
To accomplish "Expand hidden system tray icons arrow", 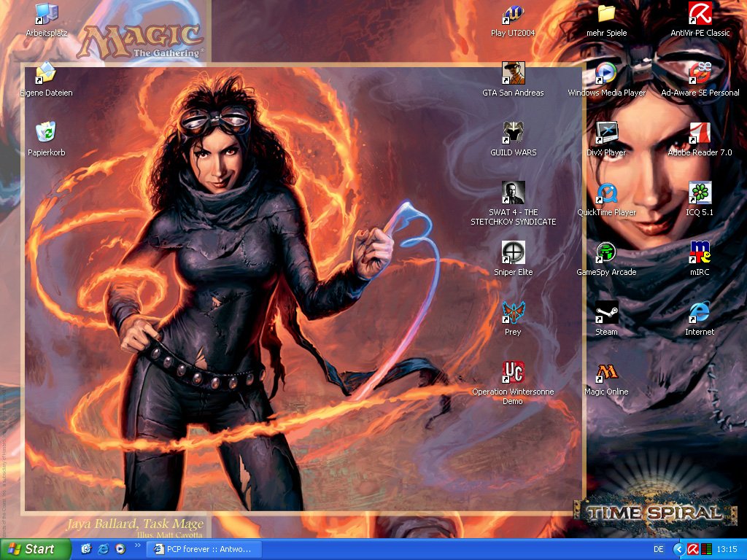I will coord(679,549).
